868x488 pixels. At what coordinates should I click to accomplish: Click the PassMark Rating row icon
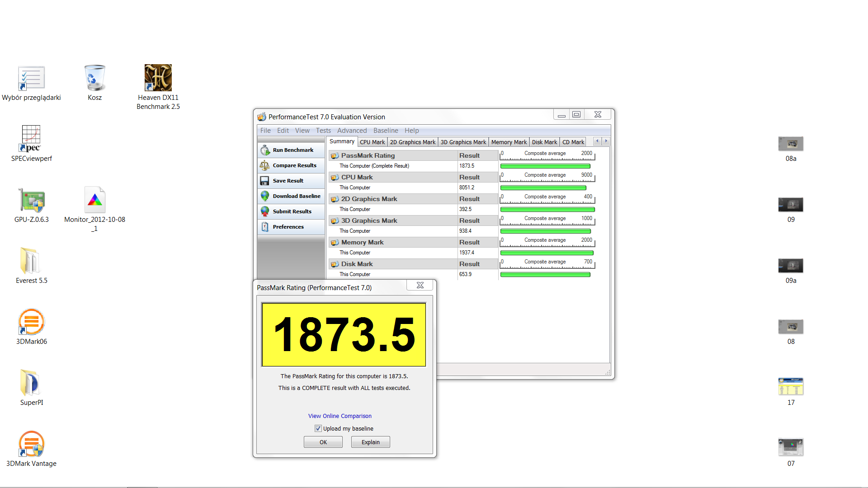[x=335, y=155]
